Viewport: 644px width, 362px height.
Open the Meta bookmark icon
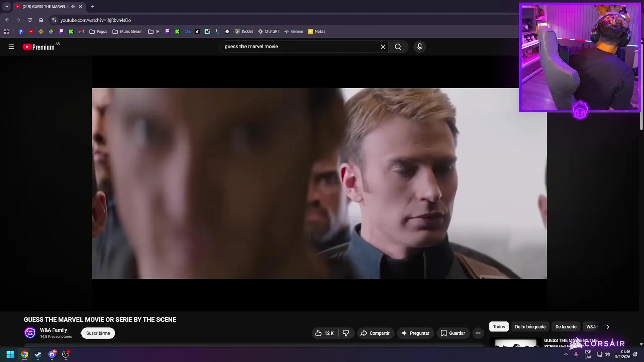(187, 31)
